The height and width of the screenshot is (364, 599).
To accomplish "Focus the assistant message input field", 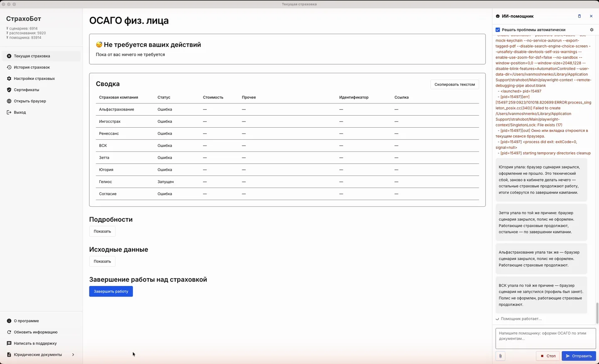I will [x=546, y=338].
